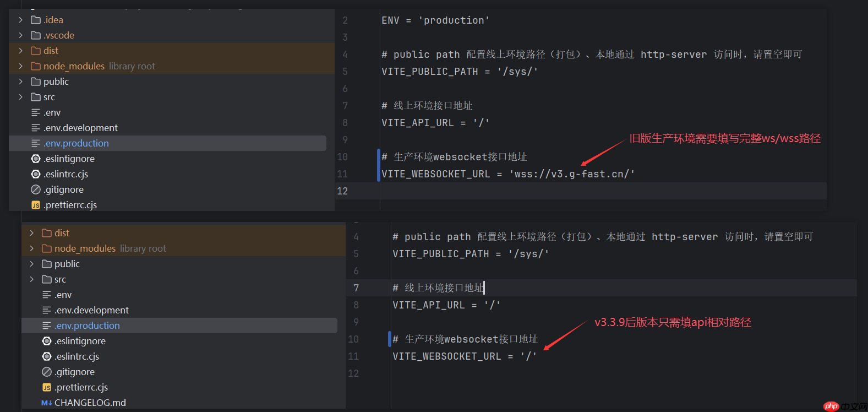The image size is (868, 412).
Task: Click the src folder icon in lower tree
Action: [x=47, y=279]
